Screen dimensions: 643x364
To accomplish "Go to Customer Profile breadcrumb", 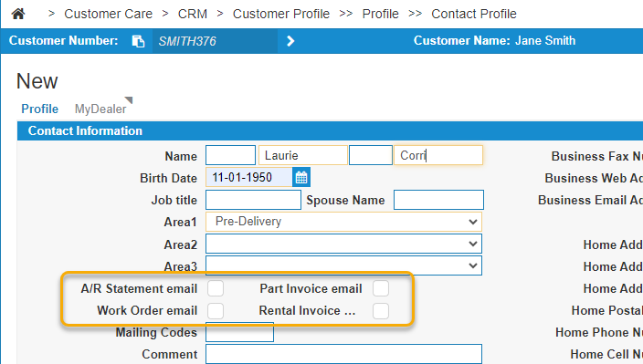I will pos(281,14).
